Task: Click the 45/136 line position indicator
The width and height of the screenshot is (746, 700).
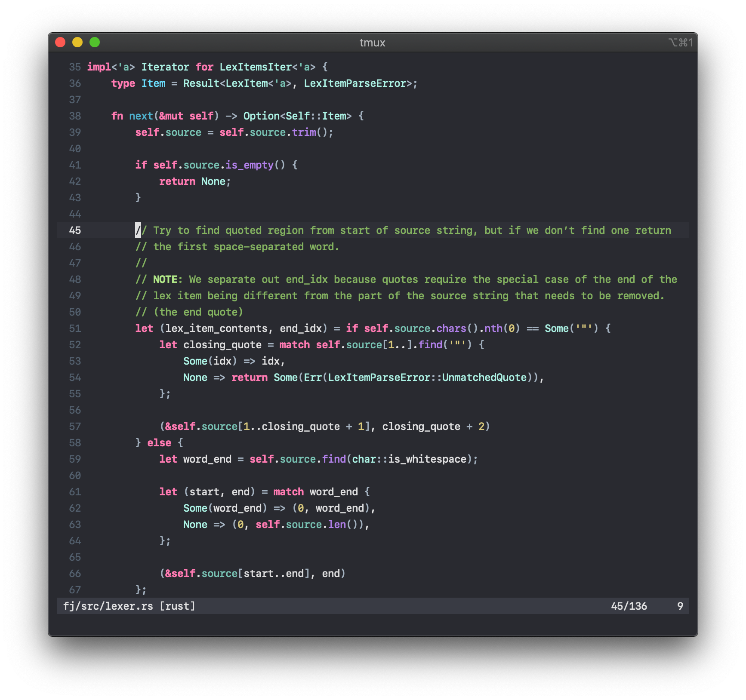Action: pos(629,606)
